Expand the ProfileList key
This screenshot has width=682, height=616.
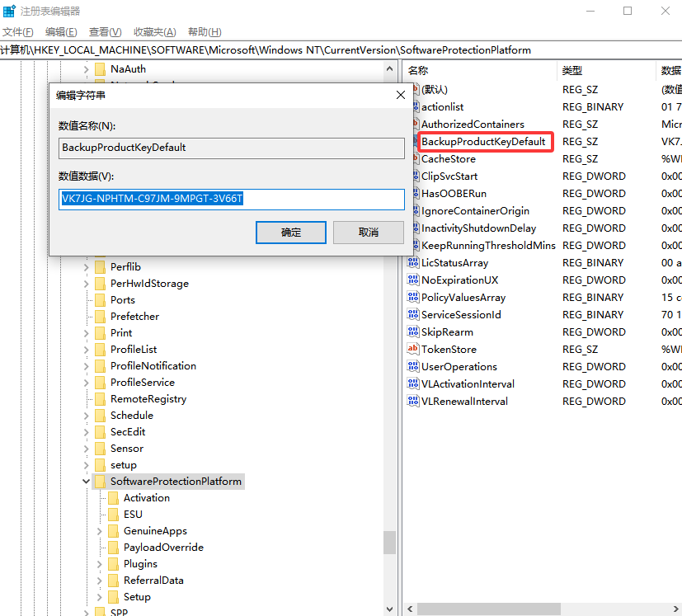86,350
